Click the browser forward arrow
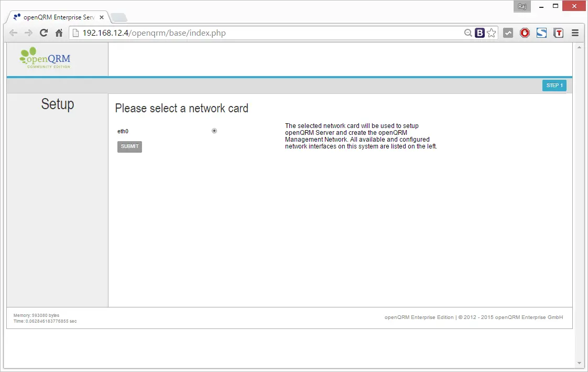 pos(28,33)
